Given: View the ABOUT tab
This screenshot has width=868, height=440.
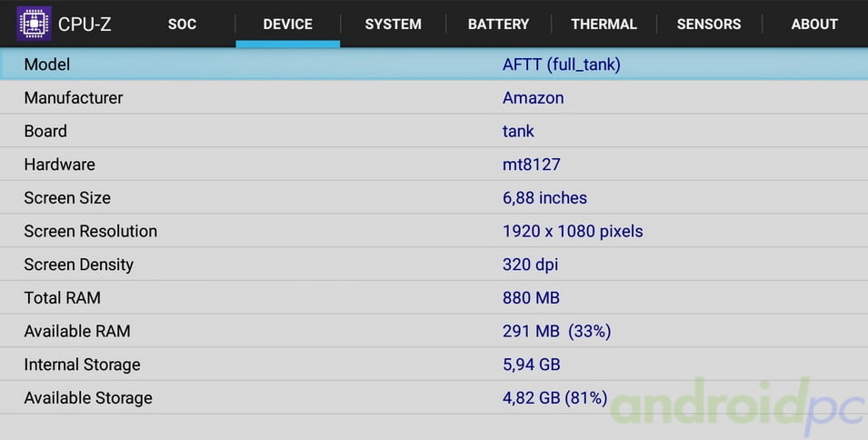Looking at the screenshot, I should click(x=814, y=25).
